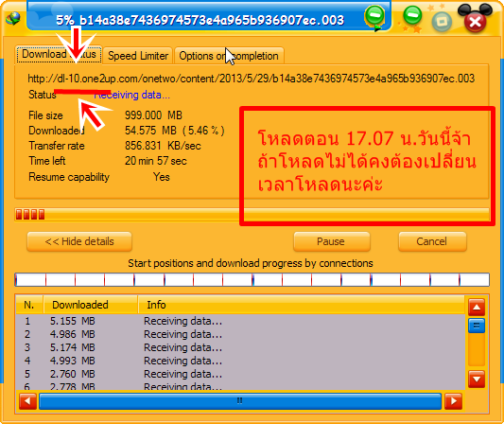Select connection row 2 with 4.986 MB

[240, 334]
